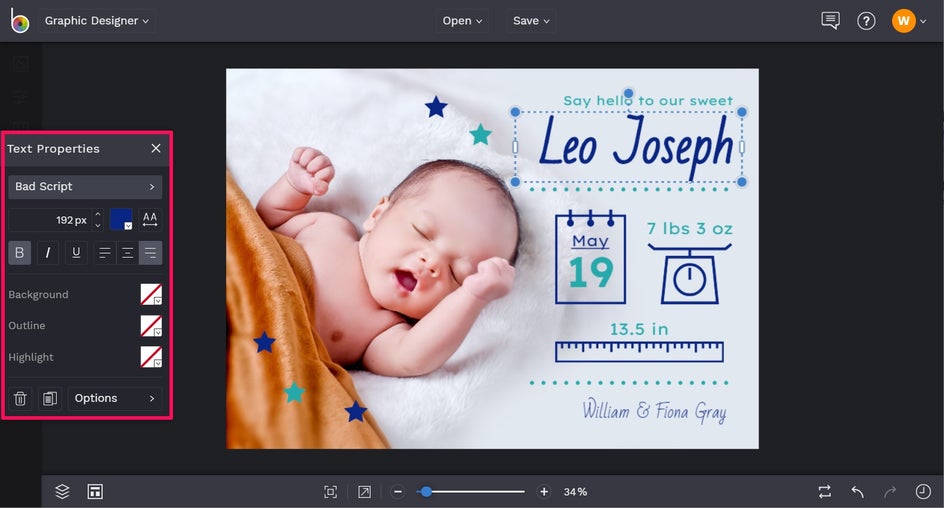Align text center
The width and height of the screenshot is (944, 508).
point(127,253)
